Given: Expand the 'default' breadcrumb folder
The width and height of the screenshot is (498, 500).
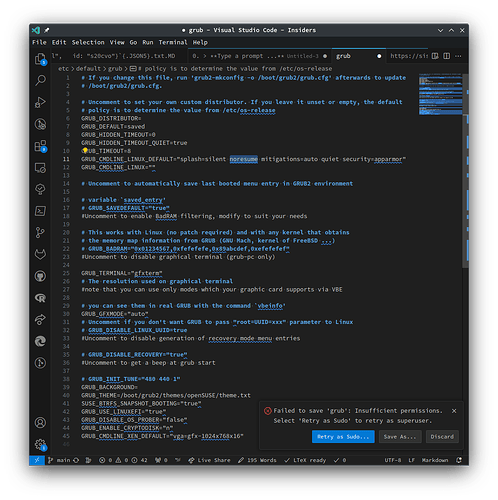Looking at the screenshot, I should 88,69.
